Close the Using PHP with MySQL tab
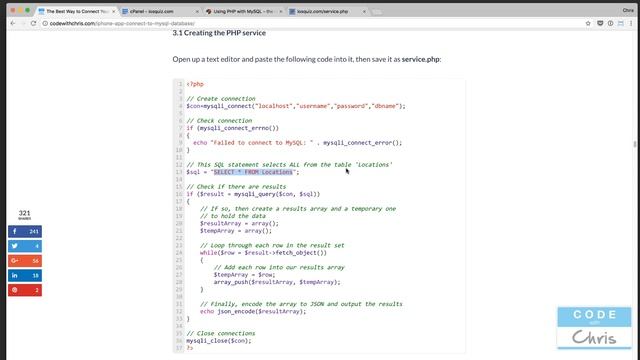Screen dimensions: 640x360 pos(281,11)
